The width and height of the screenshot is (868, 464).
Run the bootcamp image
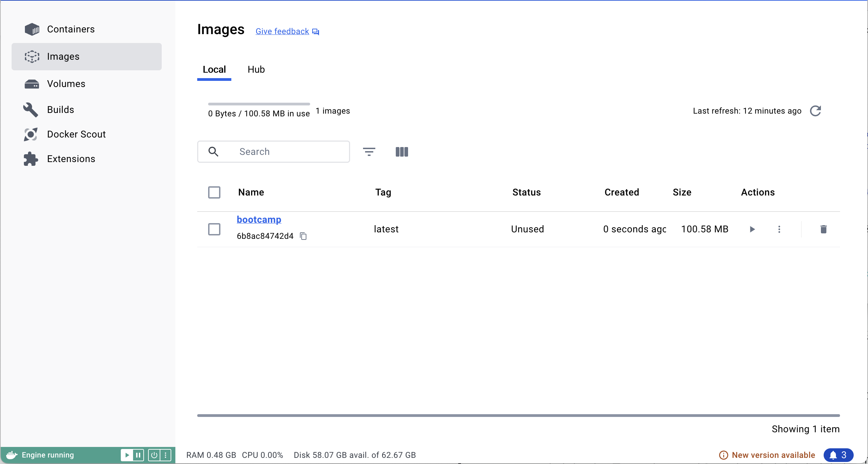752,229
